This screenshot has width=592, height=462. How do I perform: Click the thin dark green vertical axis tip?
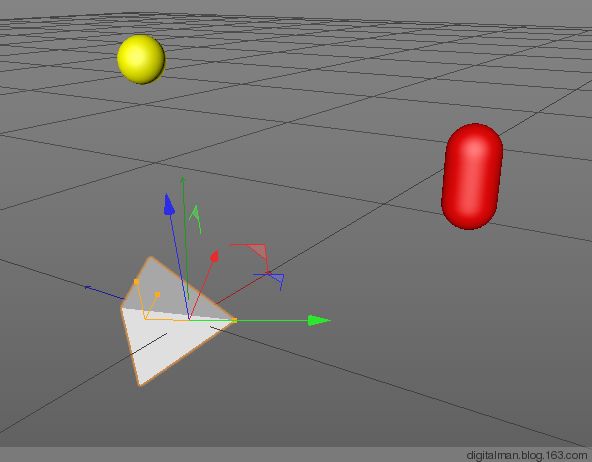click(x=182, y=179)
